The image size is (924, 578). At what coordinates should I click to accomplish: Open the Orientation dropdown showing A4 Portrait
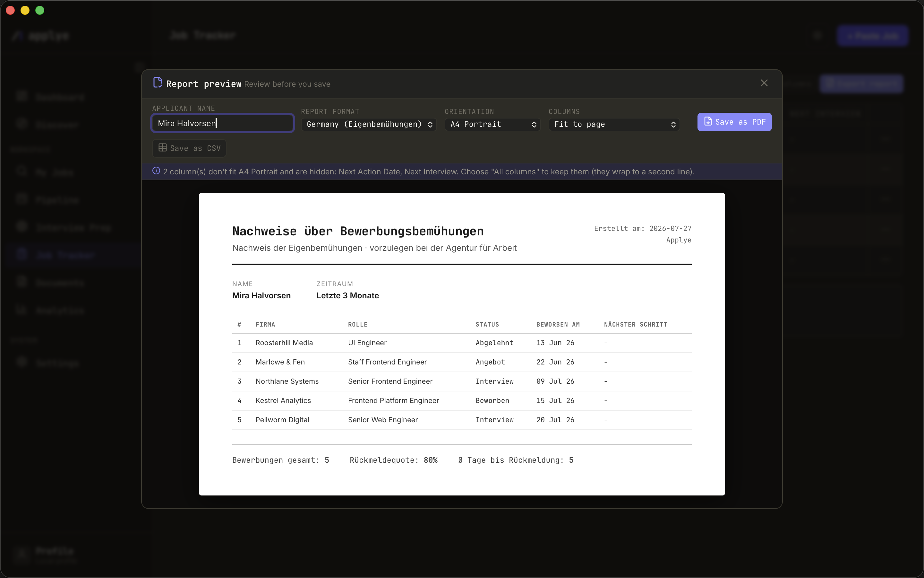click(x=492, y=124)
